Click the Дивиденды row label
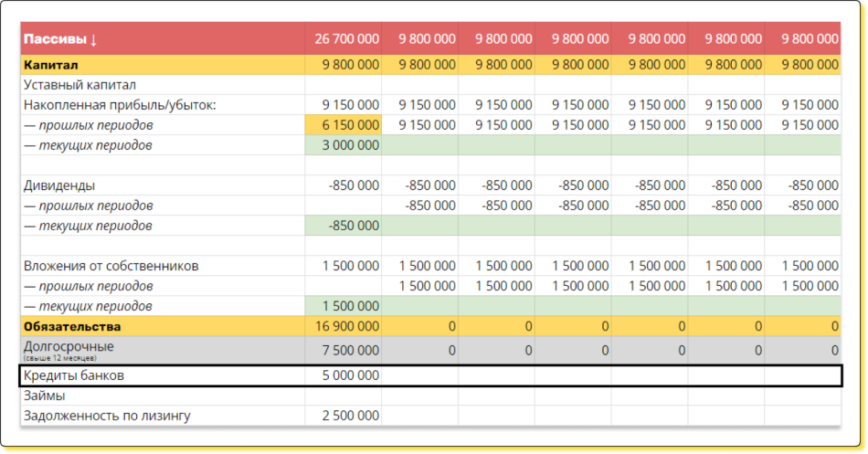The height and width of the screenshot is (454, 868). point(59,185)
